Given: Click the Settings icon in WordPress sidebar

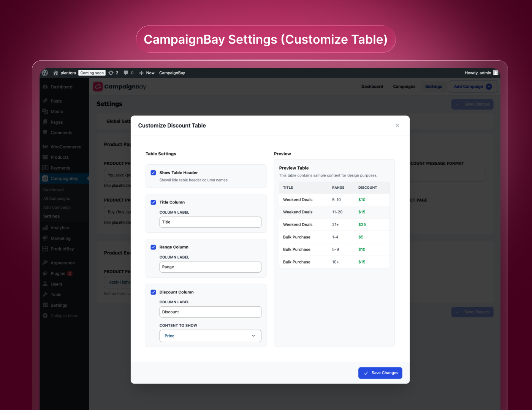Looking at the screenshot, I should [45, 305].
